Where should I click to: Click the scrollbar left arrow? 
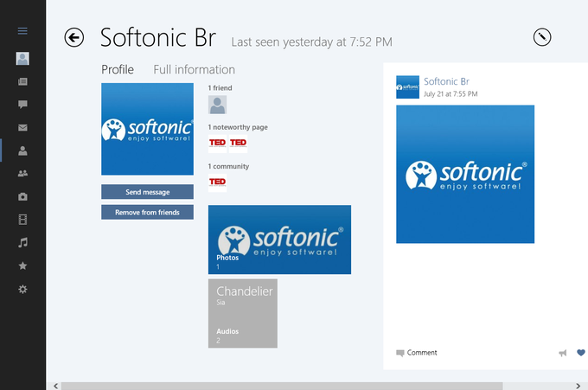coord(55,386)
